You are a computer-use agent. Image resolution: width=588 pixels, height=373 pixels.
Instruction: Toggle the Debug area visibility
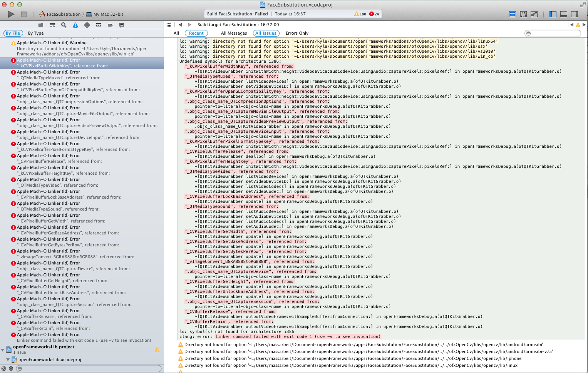[x=564, y=14]
